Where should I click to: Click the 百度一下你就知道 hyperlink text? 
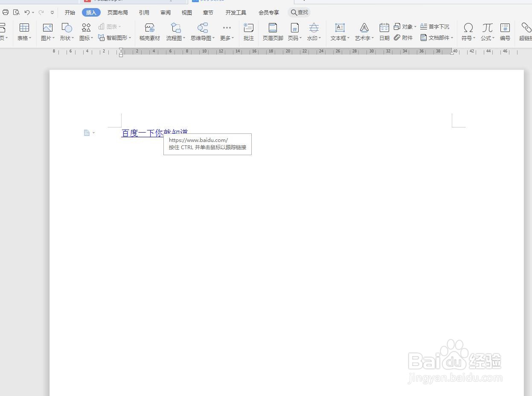click(155, 133)
